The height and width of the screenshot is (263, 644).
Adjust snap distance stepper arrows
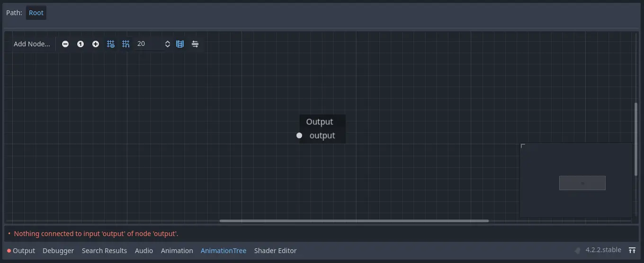(167, 44)
